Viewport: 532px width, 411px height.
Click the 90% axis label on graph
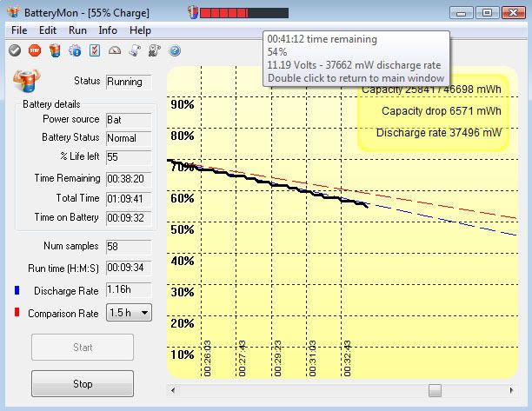[x=183, y=104]
